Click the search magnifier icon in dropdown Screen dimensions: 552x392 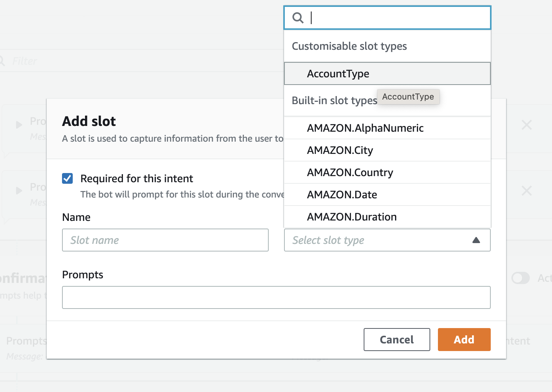298,18
